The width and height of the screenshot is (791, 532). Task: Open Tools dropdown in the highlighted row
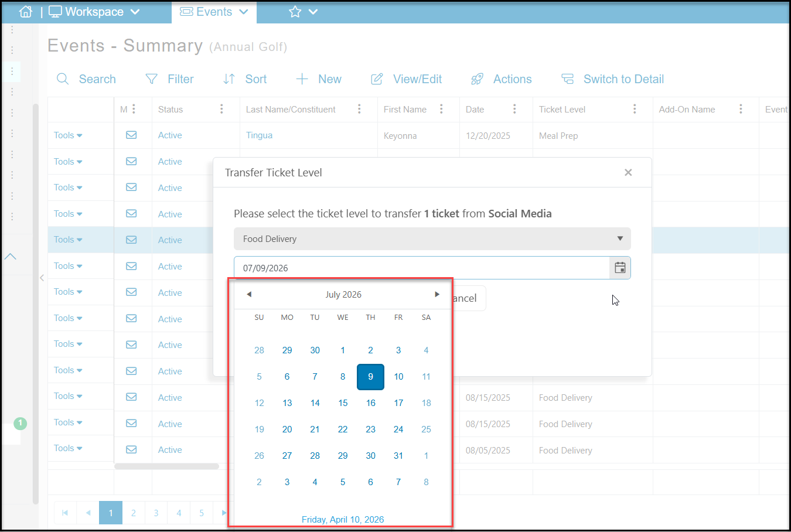[x=68, y=240]
